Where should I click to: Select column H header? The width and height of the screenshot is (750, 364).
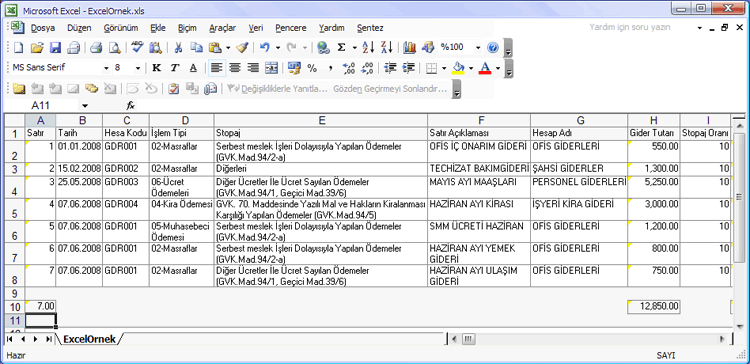(x=653, y=120)
